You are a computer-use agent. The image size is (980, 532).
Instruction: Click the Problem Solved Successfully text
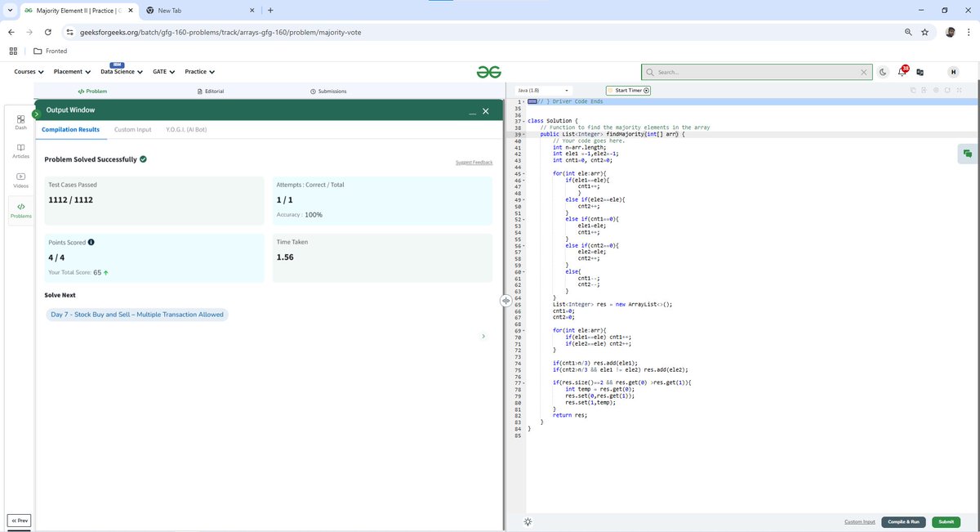[90, 159]
